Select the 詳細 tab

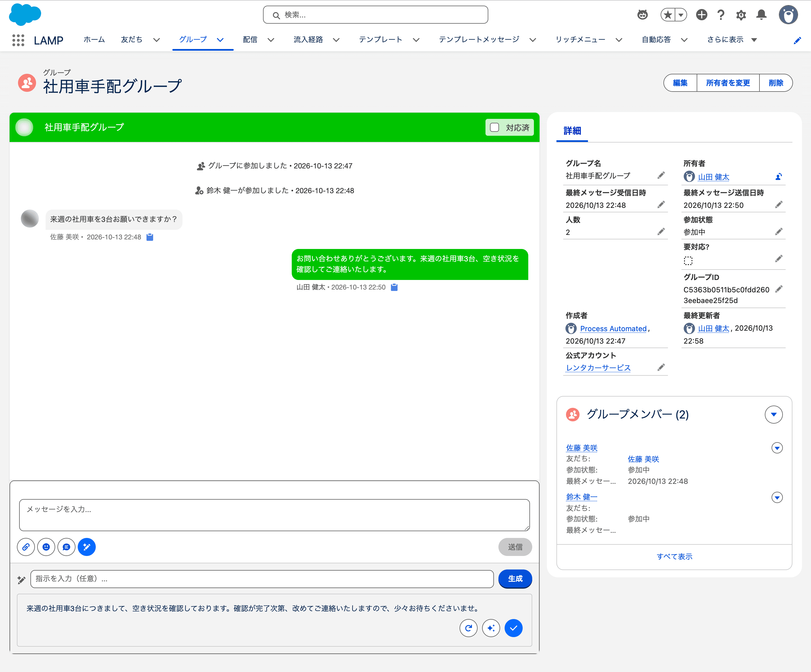[x=572, y=131]
